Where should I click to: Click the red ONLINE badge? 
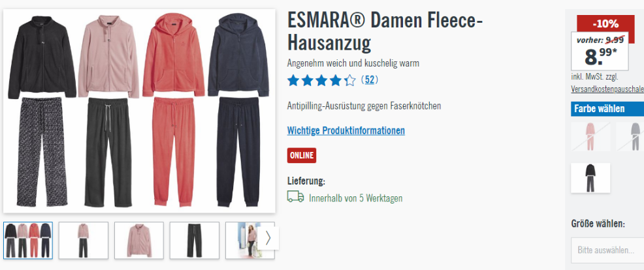click(x=302, y=155)
